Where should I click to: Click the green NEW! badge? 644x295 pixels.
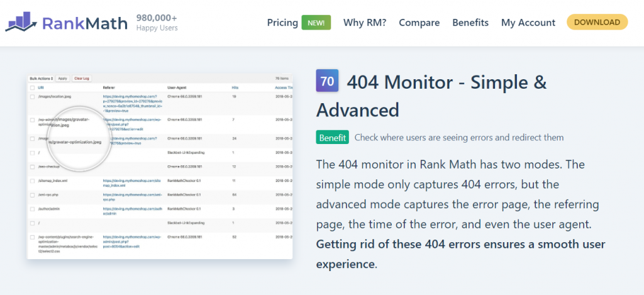(316, 23)
